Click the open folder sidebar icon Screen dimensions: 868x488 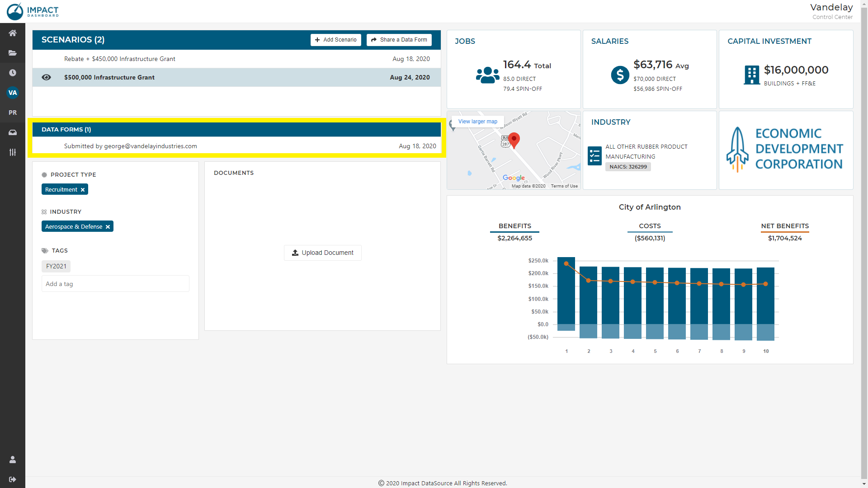(x=13, y=53)
